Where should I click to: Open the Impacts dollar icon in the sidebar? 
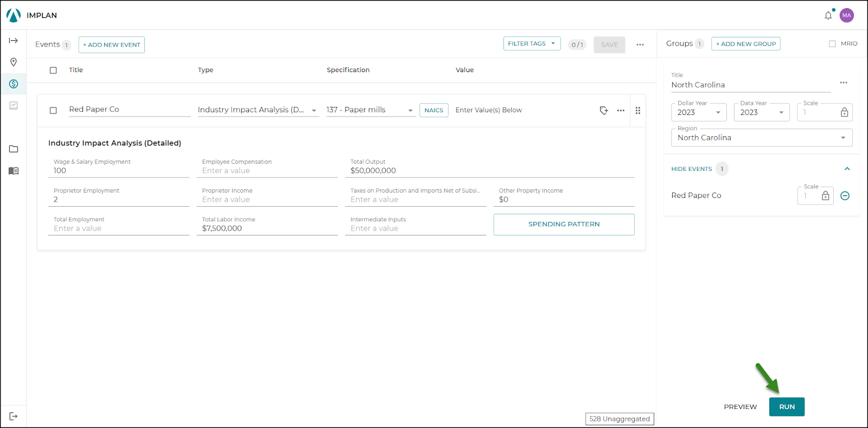14,84
